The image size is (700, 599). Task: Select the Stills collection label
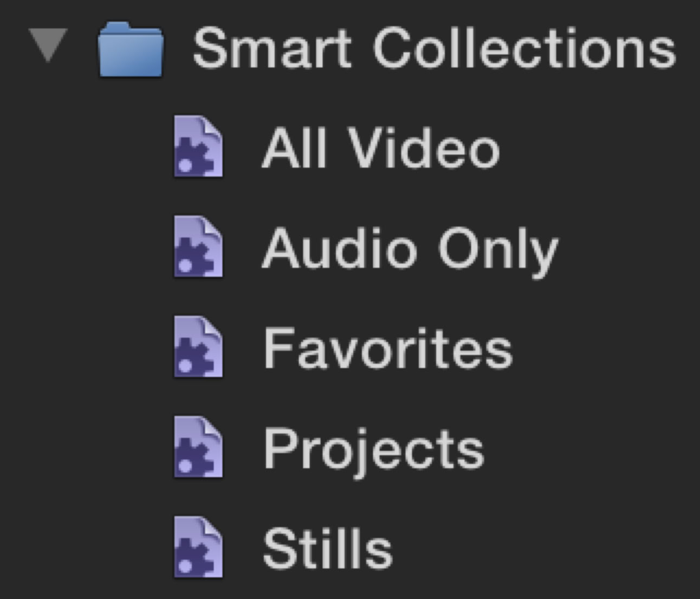[327, 549]
